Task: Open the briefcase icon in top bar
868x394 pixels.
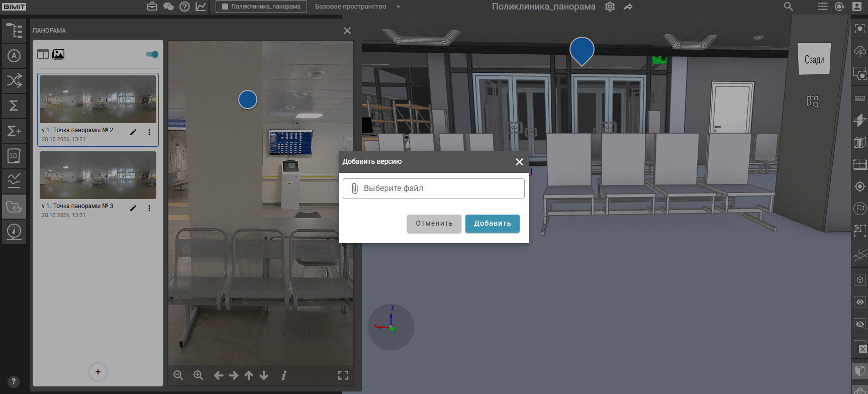Action: point(152,7)
